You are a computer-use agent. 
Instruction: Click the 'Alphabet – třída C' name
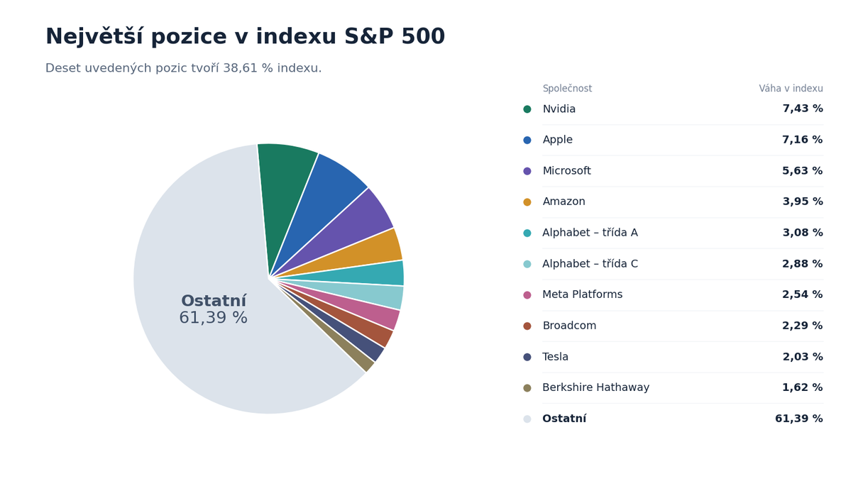[x=590, y=264]
